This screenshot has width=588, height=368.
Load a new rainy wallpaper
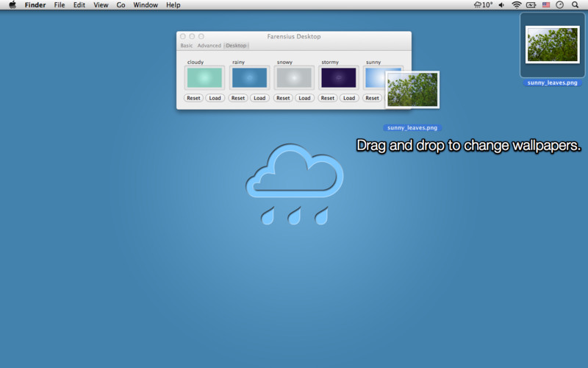click(x=259, y=98)
